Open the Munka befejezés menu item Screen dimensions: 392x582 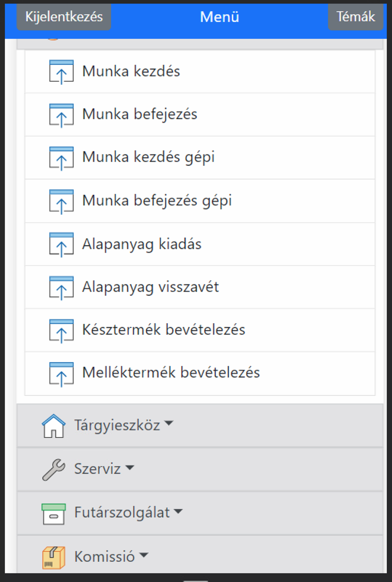pyautogui.click(x=140, y=114)
